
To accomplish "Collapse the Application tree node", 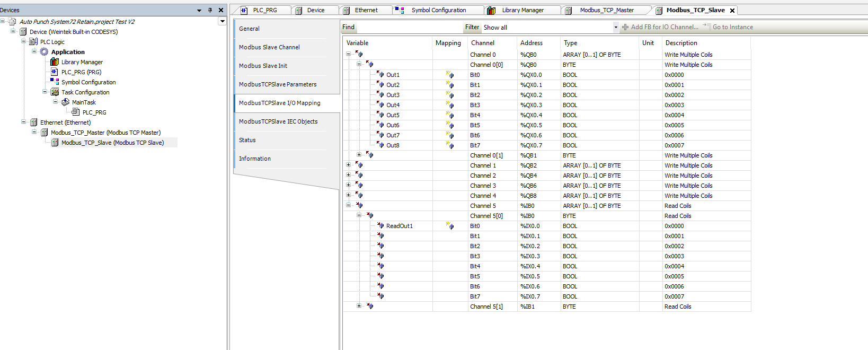I will (34, 51).
